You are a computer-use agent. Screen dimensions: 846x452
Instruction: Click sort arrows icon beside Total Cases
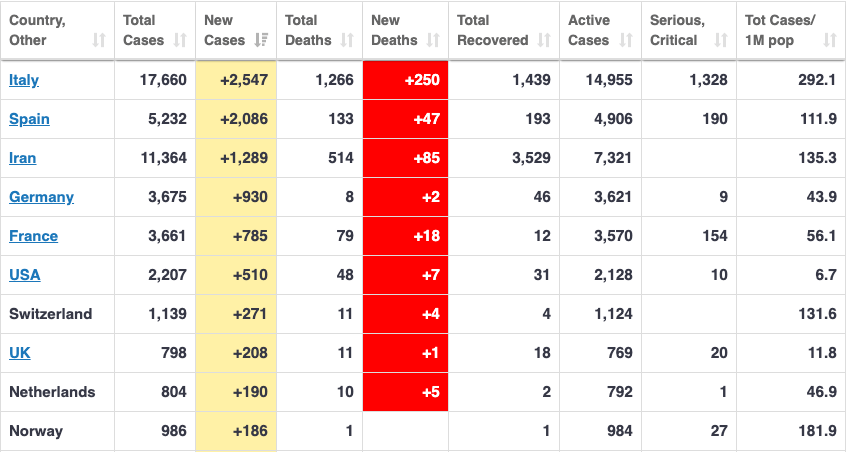point(180,40)
